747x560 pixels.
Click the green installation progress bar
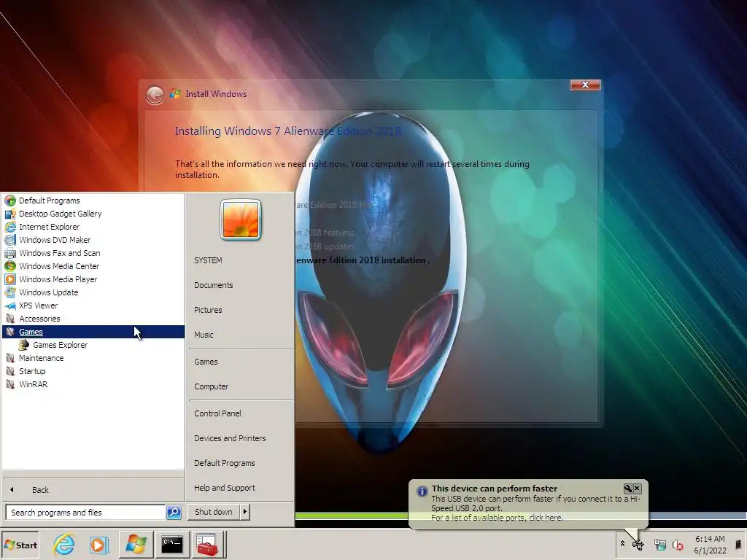352,516
